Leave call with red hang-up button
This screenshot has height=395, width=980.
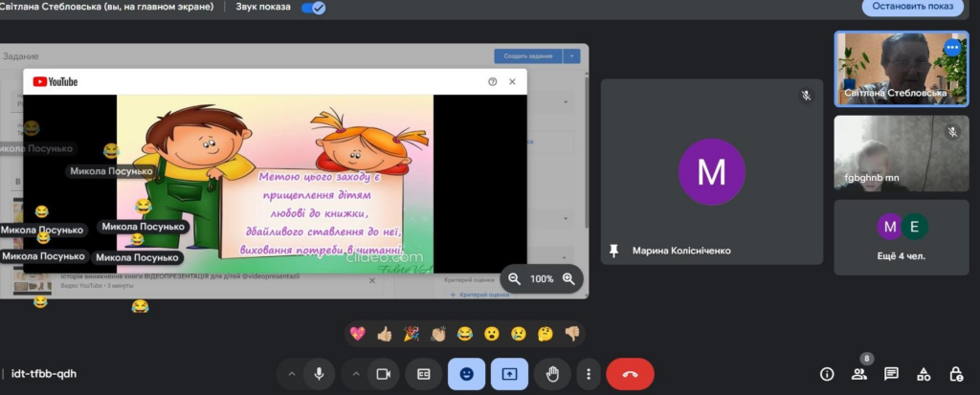[x=630, y=374]
